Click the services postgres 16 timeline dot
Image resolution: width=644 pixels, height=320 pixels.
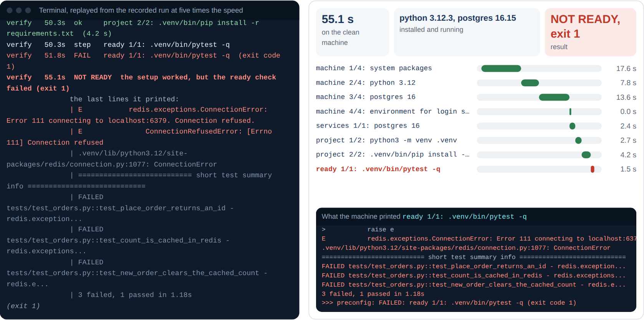572,126
